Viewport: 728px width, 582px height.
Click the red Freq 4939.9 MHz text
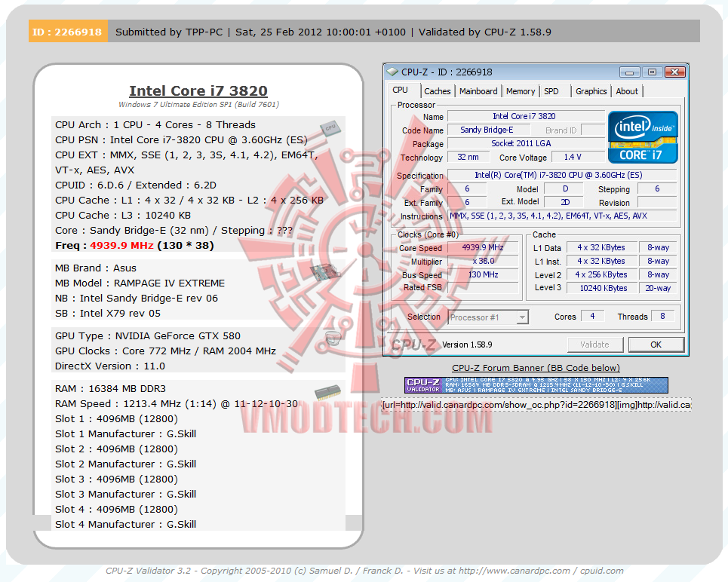(x=121, y=246)
